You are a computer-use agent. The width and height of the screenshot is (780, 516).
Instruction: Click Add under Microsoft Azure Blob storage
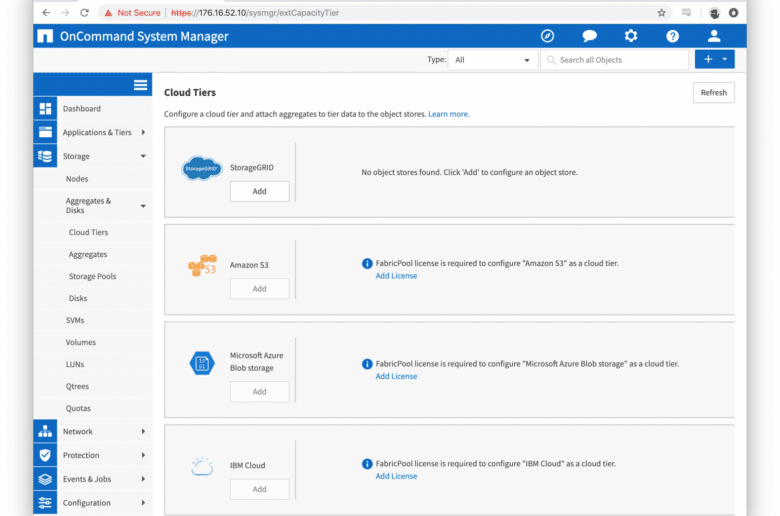[260, 392]
